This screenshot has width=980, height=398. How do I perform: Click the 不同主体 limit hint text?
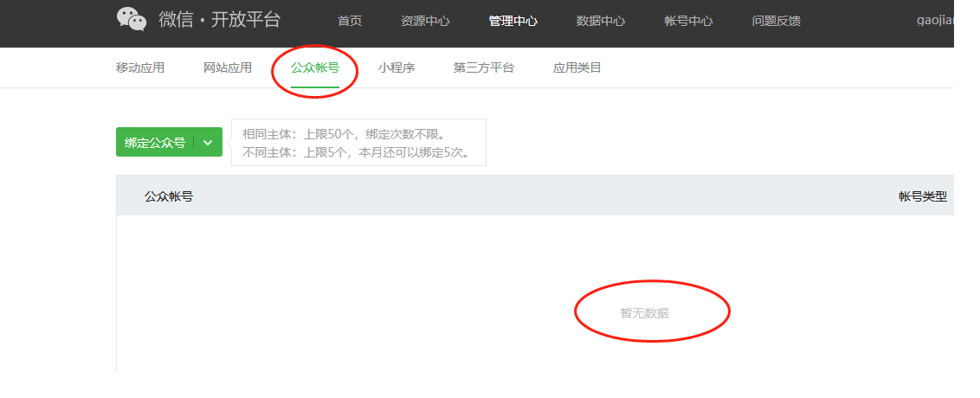357,151
